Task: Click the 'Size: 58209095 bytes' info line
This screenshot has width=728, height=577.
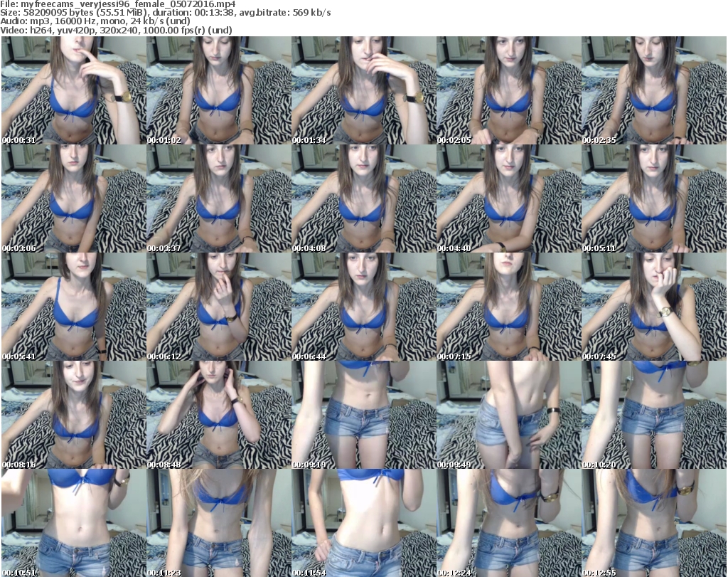Action: [166, 13]
